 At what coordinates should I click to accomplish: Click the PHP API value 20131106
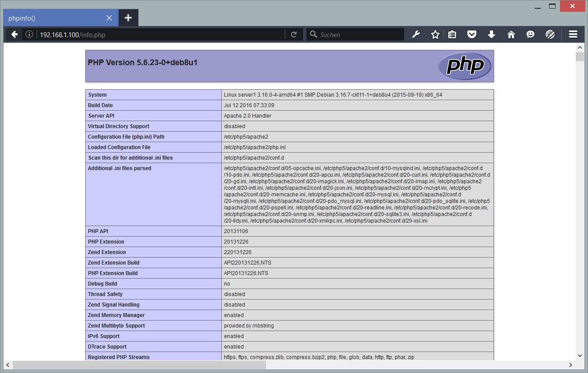[236, 231]
